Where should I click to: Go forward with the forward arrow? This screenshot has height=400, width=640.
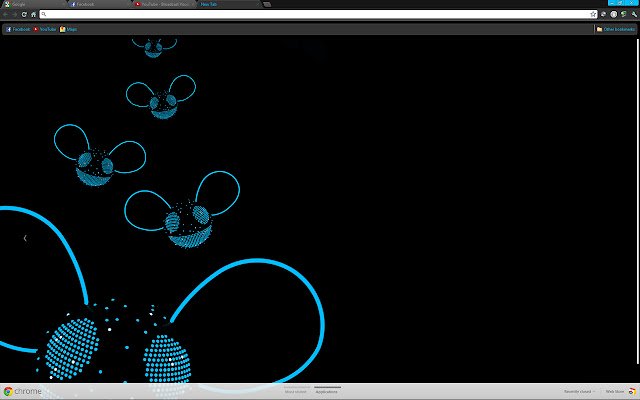14,14
